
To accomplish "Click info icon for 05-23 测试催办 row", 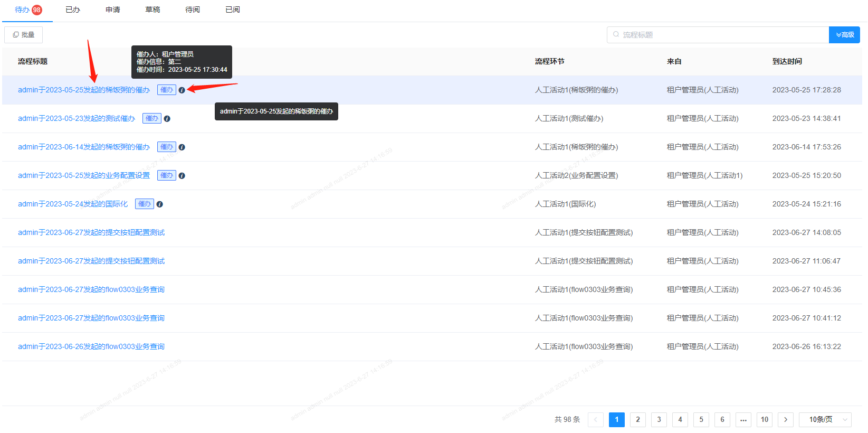I will coord(167,119).
